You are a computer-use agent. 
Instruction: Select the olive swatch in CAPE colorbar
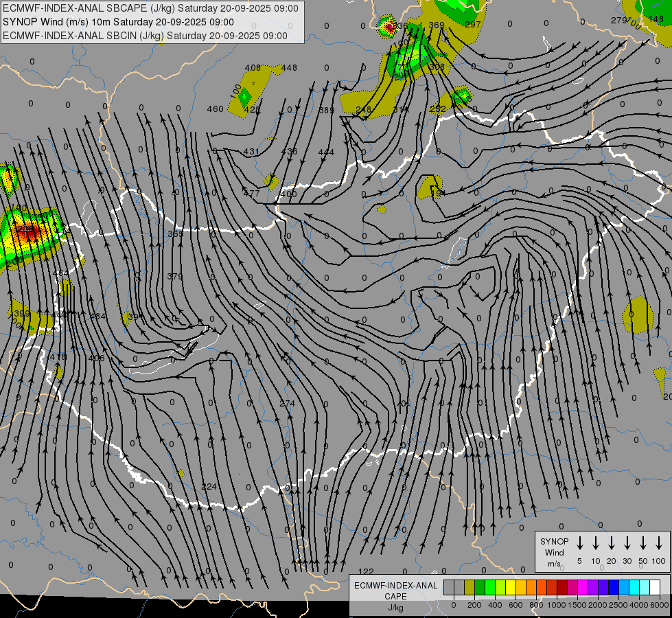pyautogui.click(x=470, y=587)
